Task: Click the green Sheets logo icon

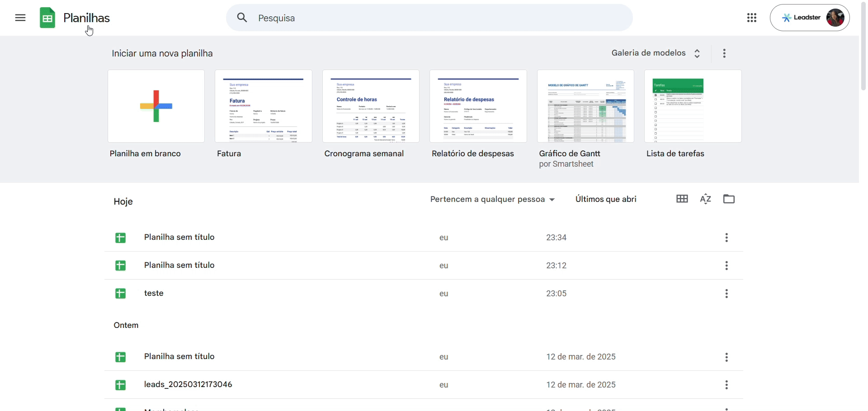Action: click(47, 18)
